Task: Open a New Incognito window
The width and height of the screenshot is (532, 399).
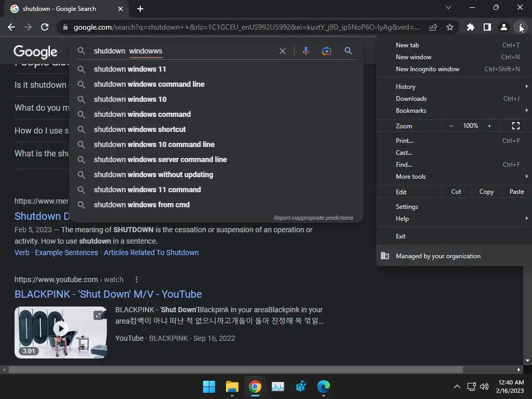Action: 454,69
